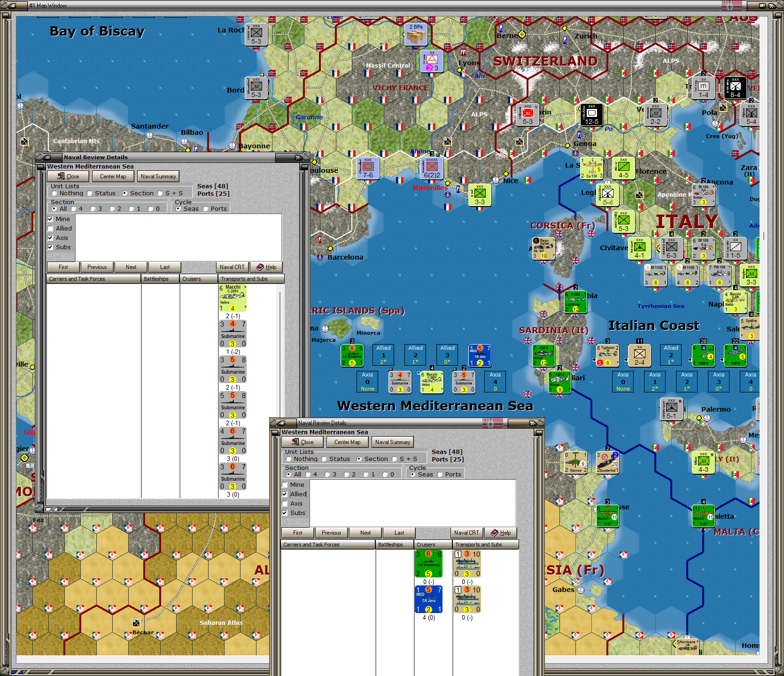Click the red 5-3 motorized counter near Turin
Screen dimensions: 784x676
(528, 115)
